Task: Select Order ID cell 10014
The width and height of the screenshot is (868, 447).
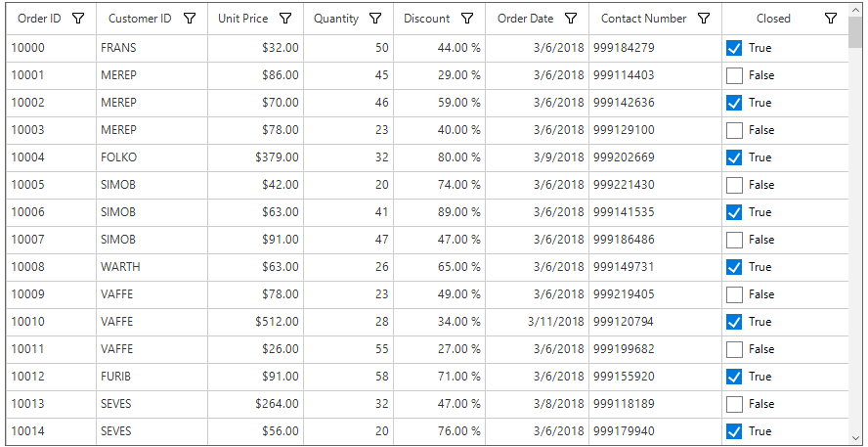Action: tap(51, 432)
